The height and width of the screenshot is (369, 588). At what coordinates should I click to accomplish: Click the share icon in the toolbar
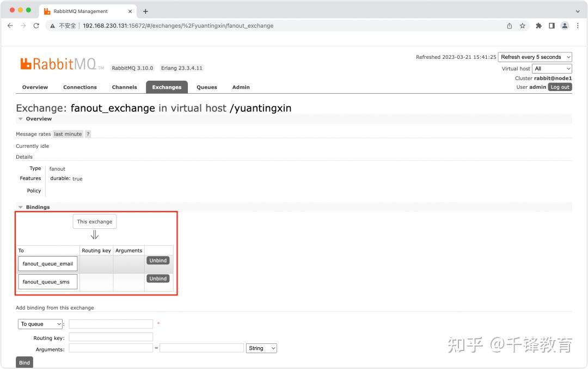[509, 25]
